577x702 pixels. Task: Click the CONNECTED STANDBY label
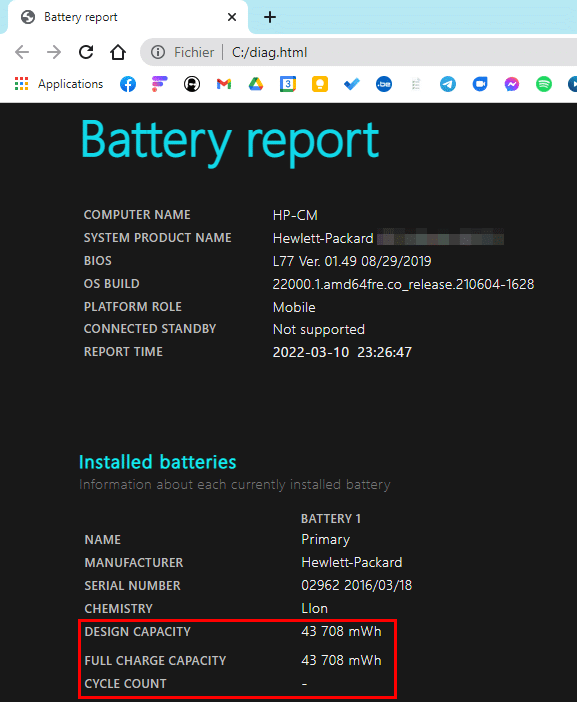tap(150, 329)
